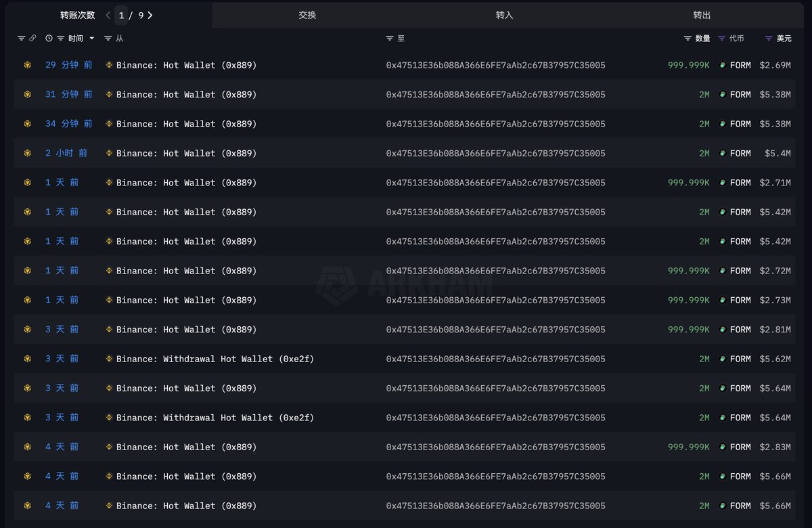Click the FORM token icon in the $2.71M row
This screenshot has width=812, height=528.
(x=723, y=183)
